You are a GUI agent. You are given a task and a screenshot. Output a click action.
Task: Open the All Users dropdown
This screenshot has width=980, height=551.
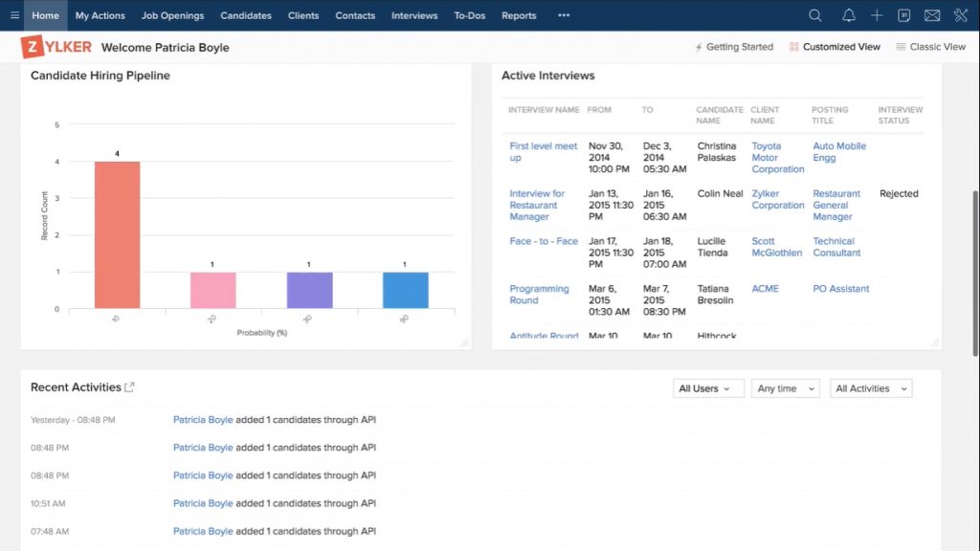[x=708, y=388]
